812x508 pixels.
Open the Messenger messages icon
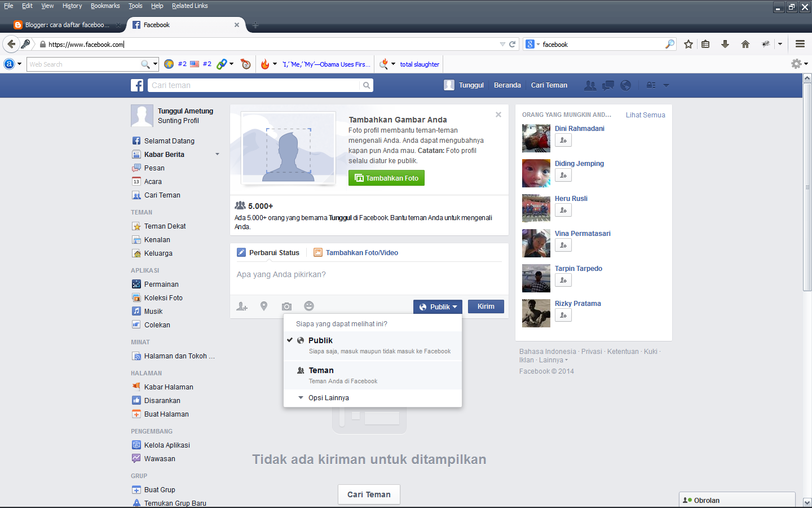coord(608,85)
